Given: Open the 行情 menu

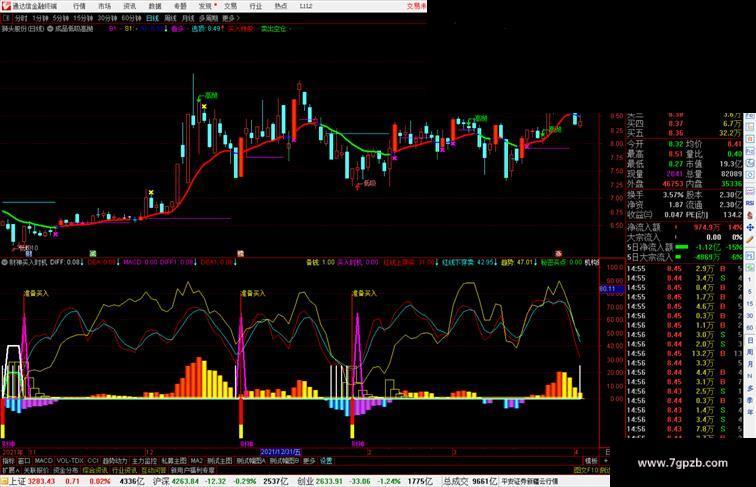Looking at the screenshot, I should [79, 6].
